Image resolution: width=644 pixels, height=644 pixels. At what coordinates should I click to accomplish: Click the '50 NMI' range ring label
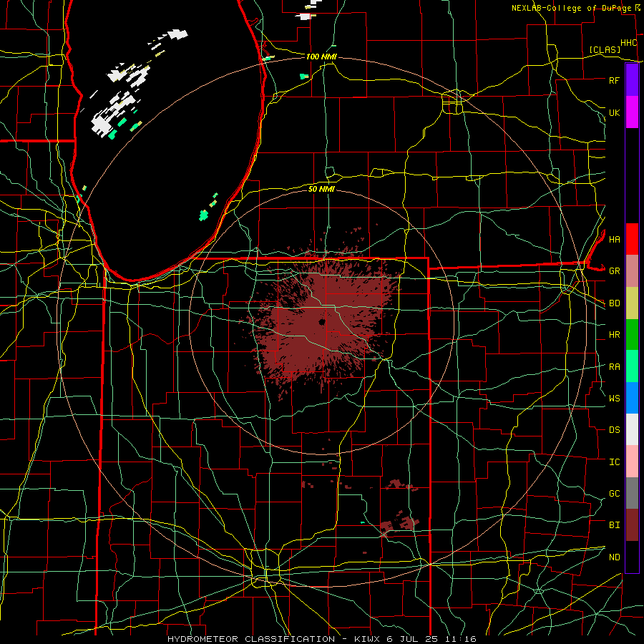321,189
